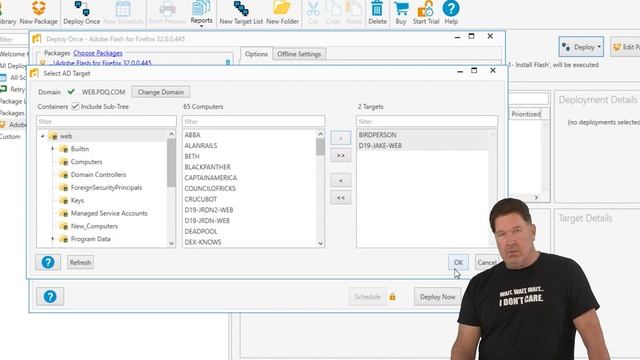Click the Change Domain button
Screen dimensions: 640x360
pyautogui.click(x=161, y=92)
